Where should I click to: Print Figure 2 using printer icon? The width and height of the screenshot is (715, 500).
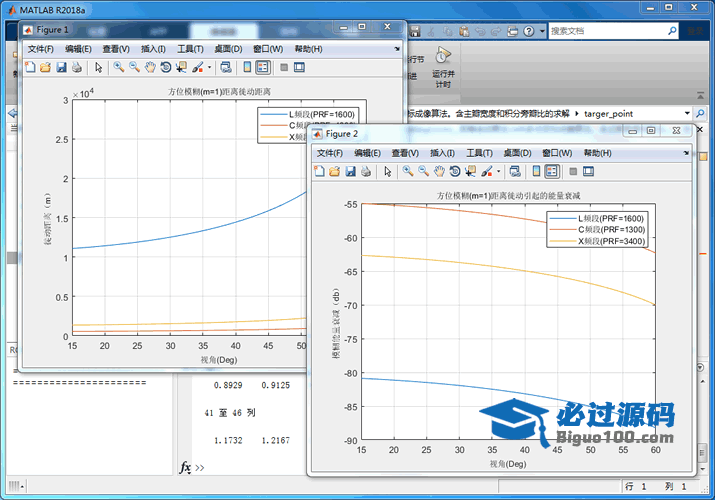point(366,171)
